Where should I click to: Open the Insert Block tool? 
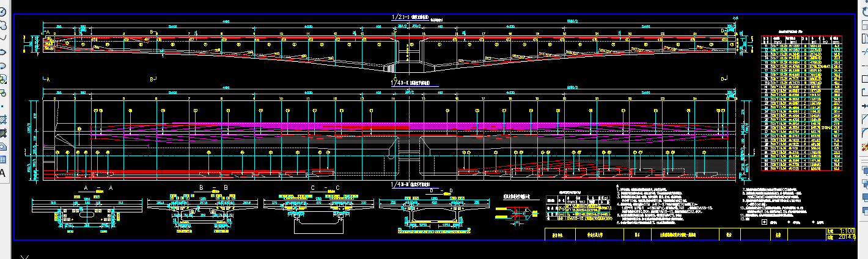tap(2, 78)
